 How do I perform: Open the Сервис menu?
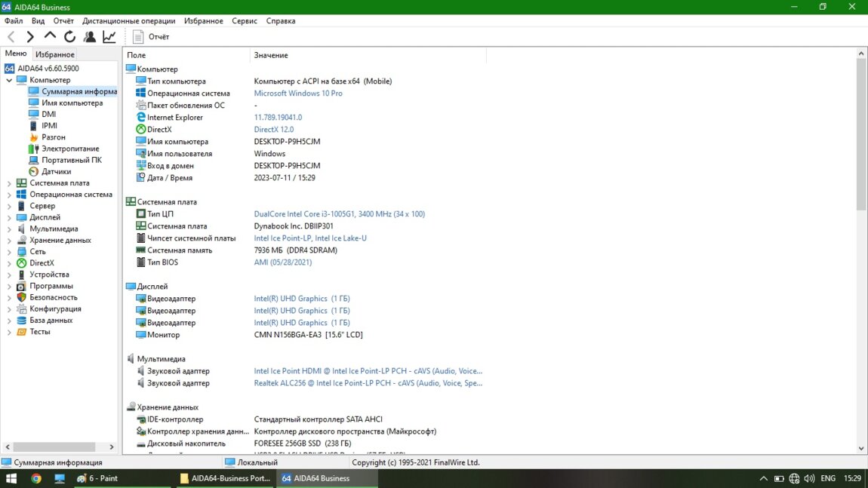[244, 21]
